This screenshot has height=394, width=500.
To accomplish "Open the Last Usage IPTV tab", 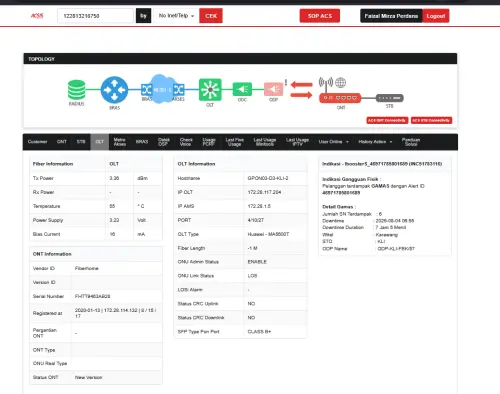I will 297,142.
